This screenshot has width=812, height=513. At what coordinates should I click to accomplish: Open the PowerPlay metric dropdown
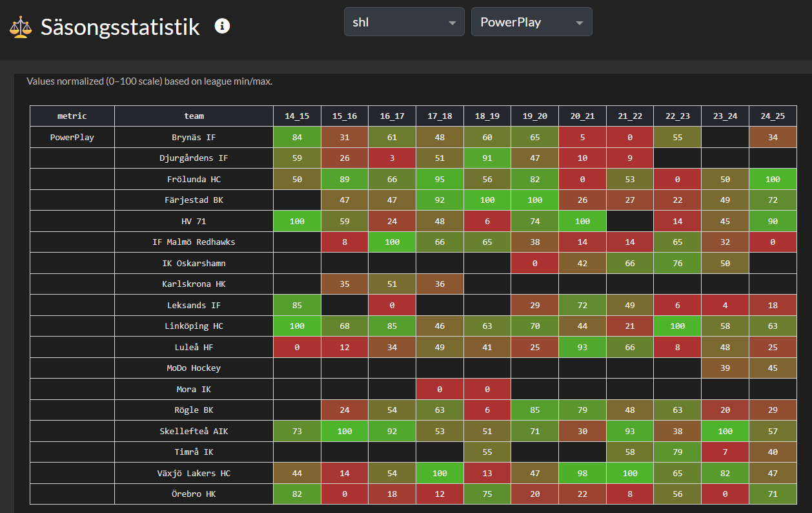pos(531,22)
